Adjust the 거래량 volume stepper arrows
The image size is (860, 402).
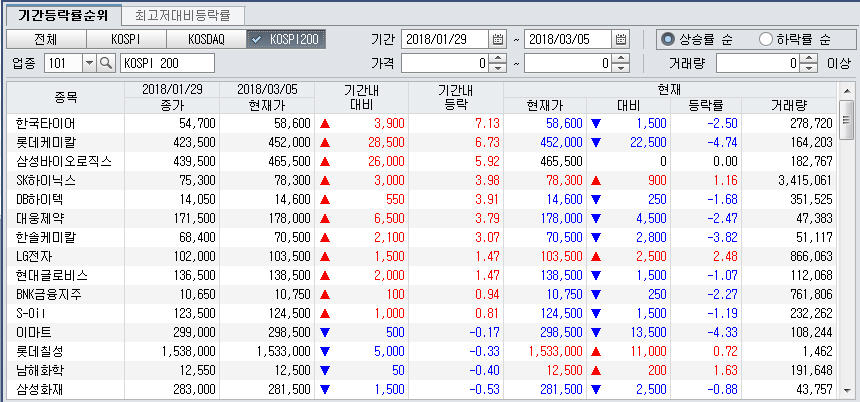pos(808,64)
